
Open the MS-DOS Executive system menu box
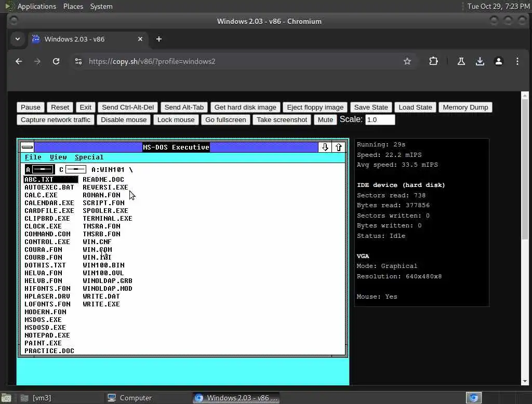tap(27, 147)
